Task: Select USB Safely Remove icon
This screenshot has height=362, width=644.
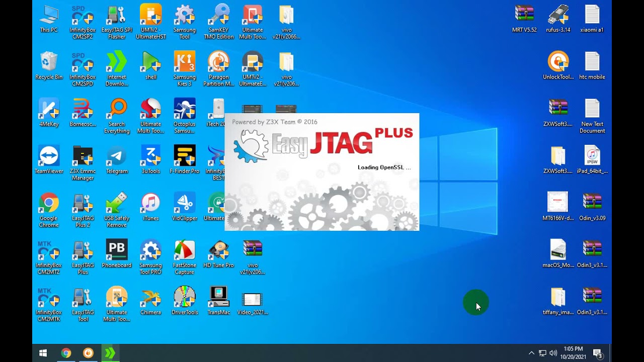Action: (x=117, y=210)
